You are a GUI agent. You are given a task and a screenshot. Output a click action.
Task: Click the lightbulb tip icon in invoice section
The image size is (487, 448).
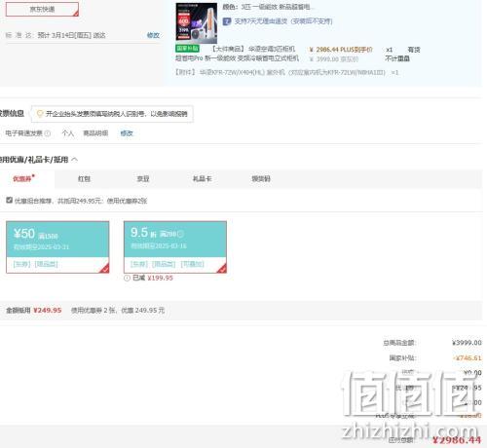pyautogui.click(x=40, y=114)
